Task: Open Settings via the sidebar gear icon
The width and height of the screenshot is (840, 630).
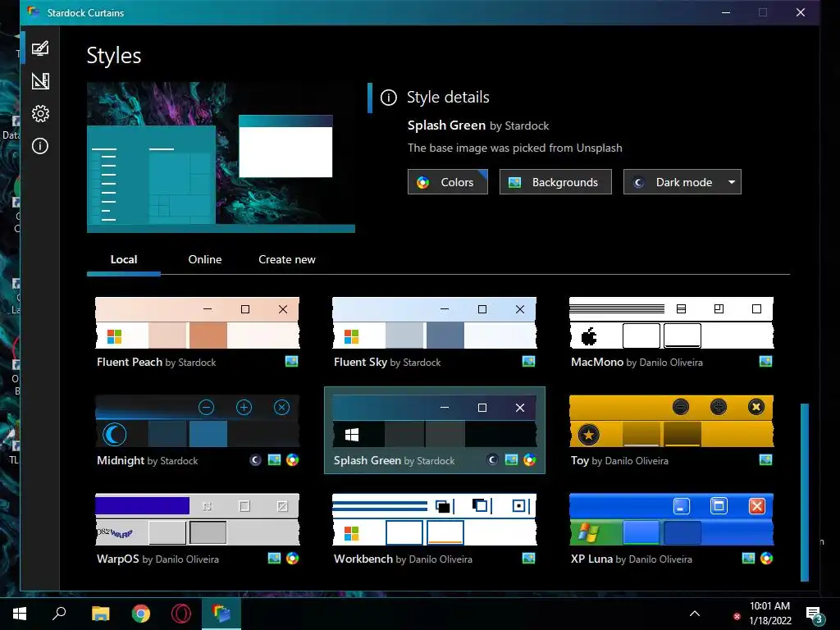Action: click(40, 113)
